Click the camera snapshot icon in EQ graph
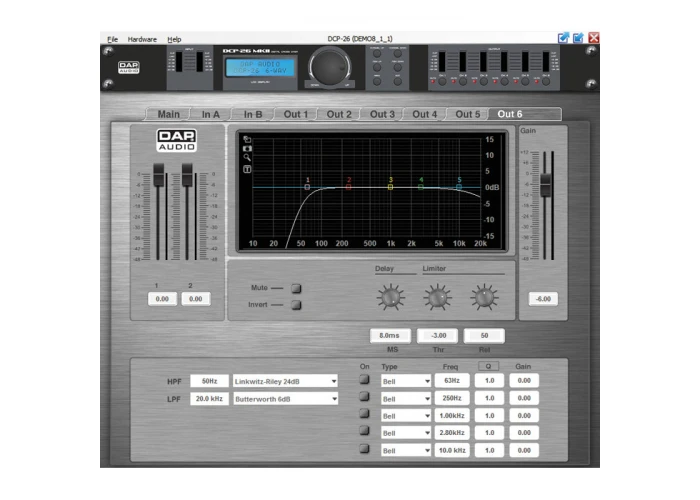This screenshot has width=700, height=500. coord(247,148)
